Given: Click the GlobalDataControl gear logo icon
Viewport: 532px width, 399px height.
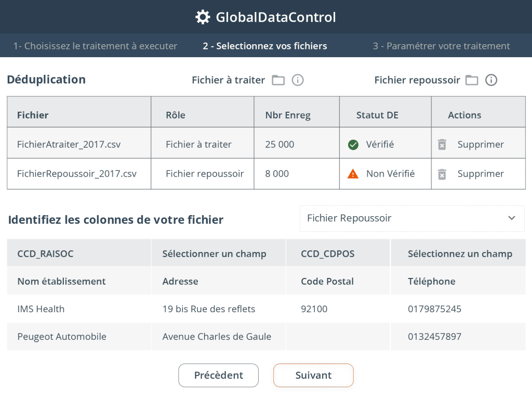Looking at the screenshot, I should click(x=203, y=17).
